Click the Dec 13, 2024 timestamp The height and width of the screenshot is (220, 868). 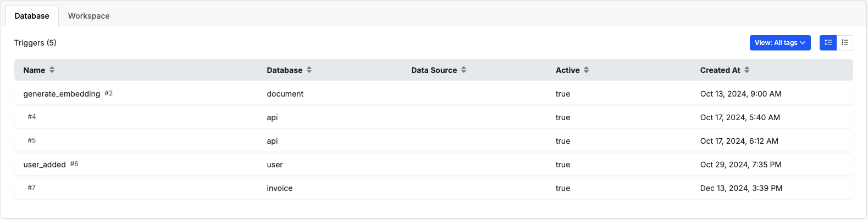coord(741,188)
